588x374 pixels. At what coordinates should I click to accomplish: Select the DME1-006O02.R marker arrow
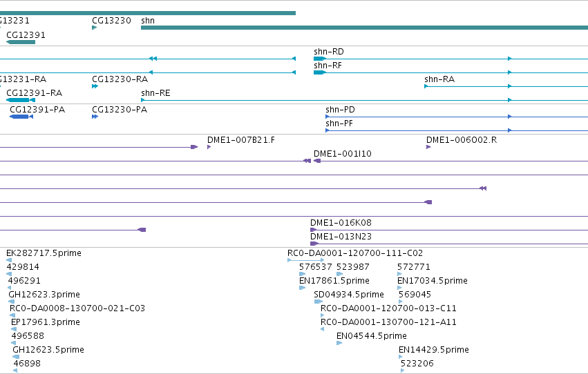tap(428, 147)
